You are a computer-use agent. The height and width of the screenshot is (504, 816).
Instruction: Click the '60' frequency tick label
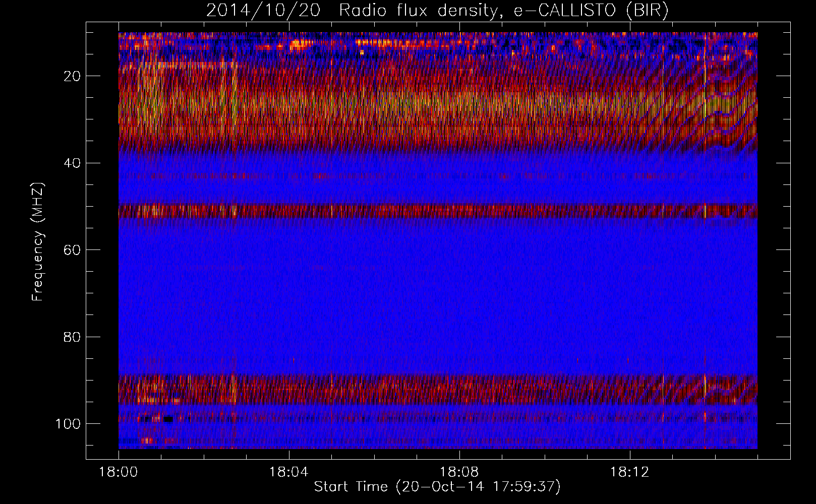(x=72, y=250)
